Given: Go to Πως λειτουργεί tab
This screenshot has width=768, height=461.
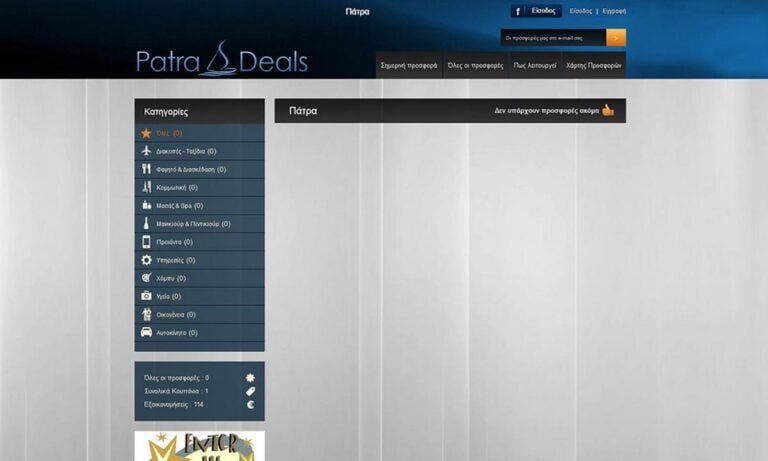Looking at the screenshot, I should click(535, 65).
